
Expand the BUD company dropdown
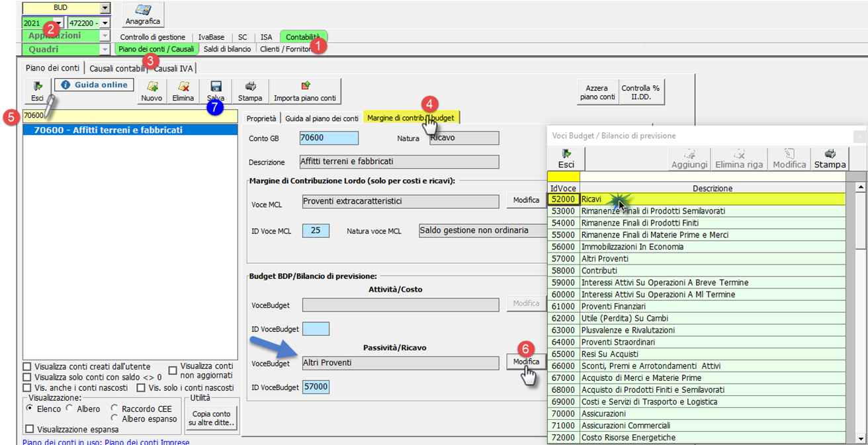click(105, 8)
